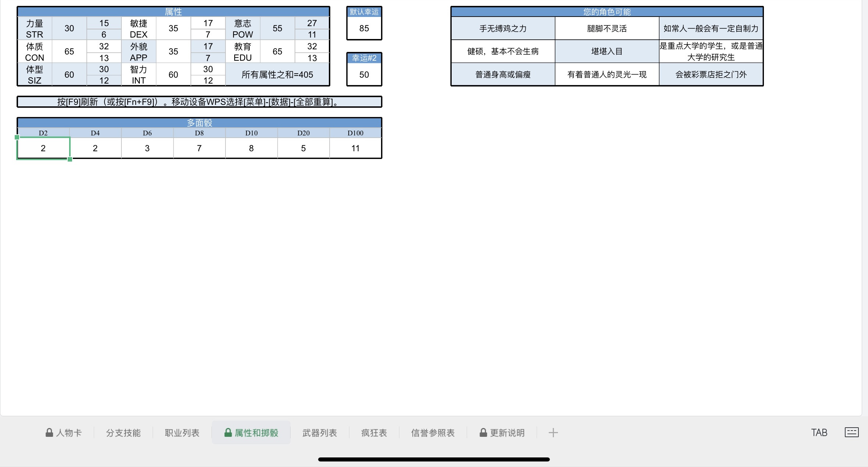Open the 职业列表 sheet tab
The width and height of the screenshot is (868, 467).
(182, 433)
